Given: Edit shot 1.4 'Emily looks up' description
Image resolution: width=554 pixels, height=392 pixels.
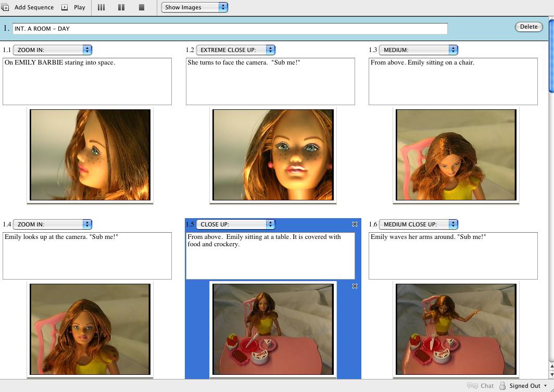Looking at the screenshot, I should click(87, 256).
